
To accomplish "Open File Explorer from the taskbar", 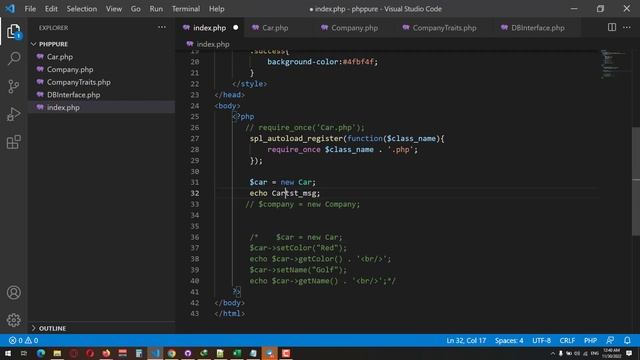I will 57,353.
